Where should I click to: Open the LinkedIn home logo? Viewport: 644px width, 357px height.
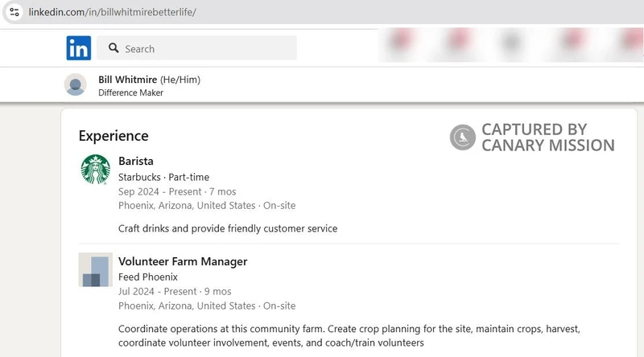point(78,48)
